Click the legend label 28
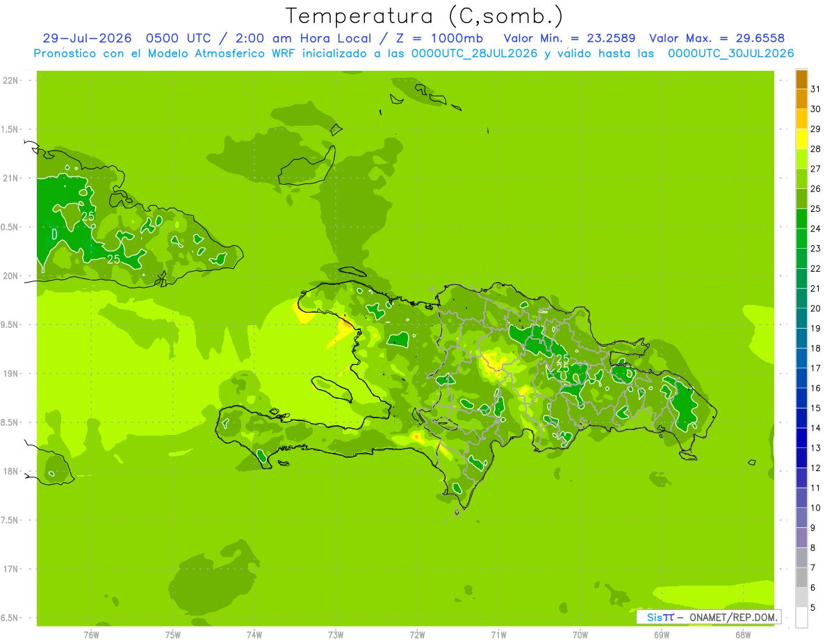834x644 pixels. (x=815, y=149)
